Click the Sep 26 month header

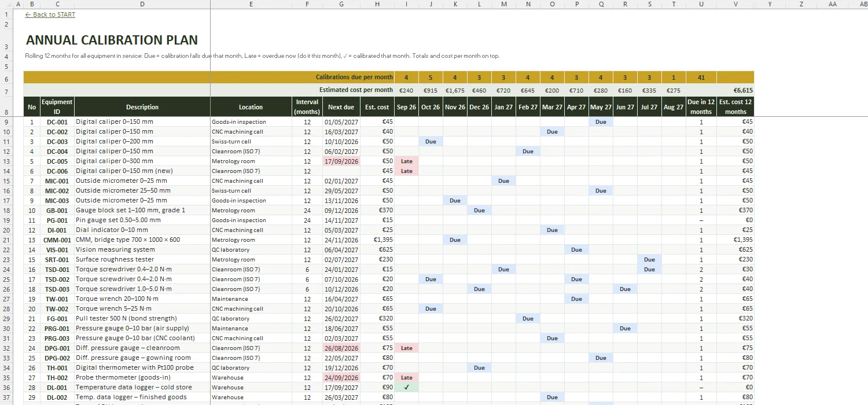[407, 107]
